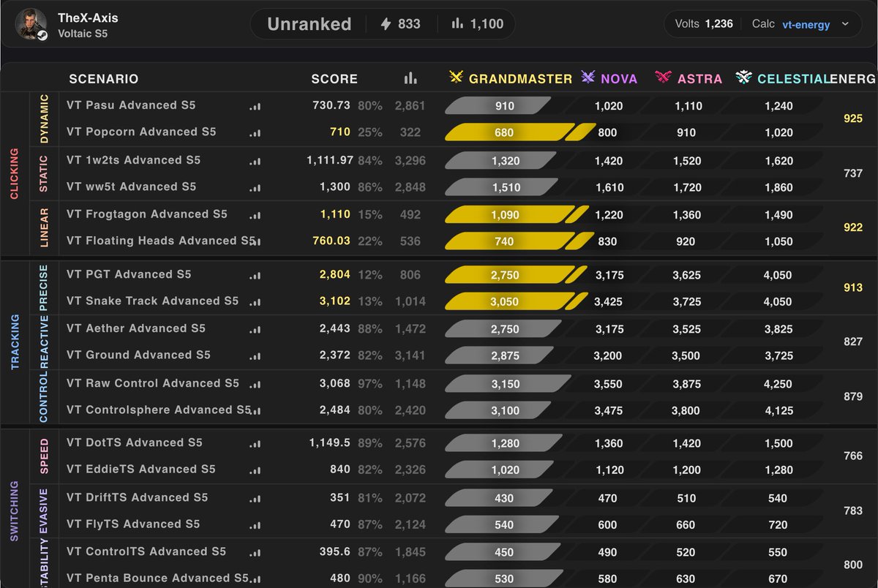Open VT Pasu Advanced S5 scenario name
This screenshot has width=878, height=588.
[x=131, y=105]
